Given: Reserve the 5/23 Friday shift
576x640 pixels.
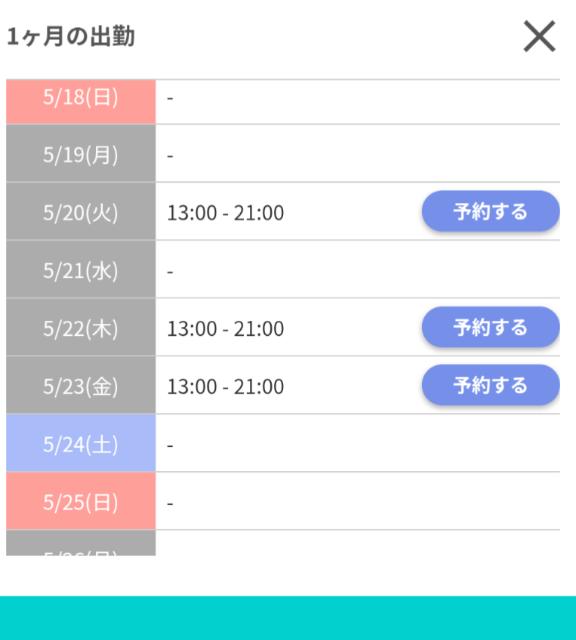Looking at the screenshot, I should (491, 385).
